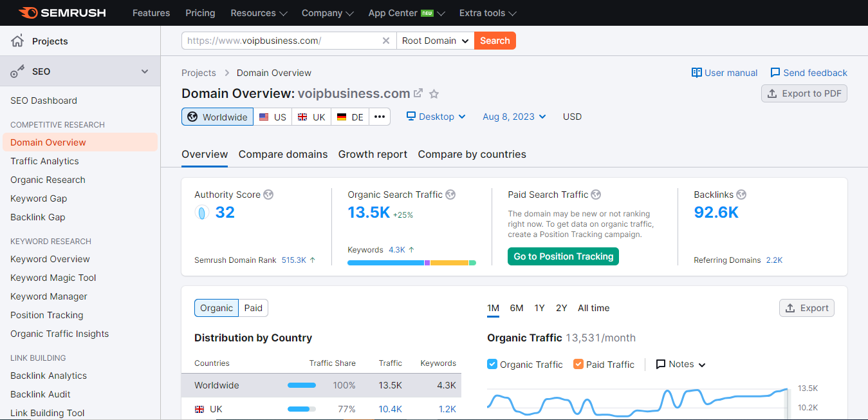Click the Backlinks info globe icon
Screen dimensions: 868x420
741,195
